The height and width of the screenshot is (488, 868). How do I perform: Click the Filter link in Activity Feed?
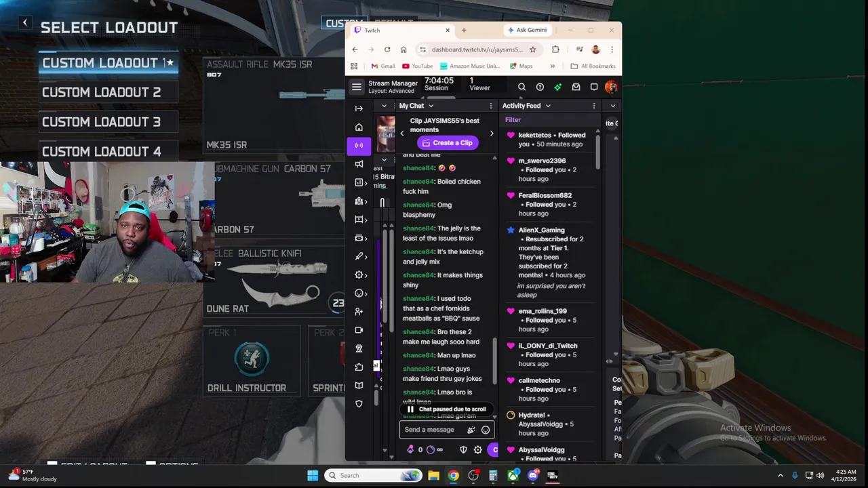[x=513, y=120]
